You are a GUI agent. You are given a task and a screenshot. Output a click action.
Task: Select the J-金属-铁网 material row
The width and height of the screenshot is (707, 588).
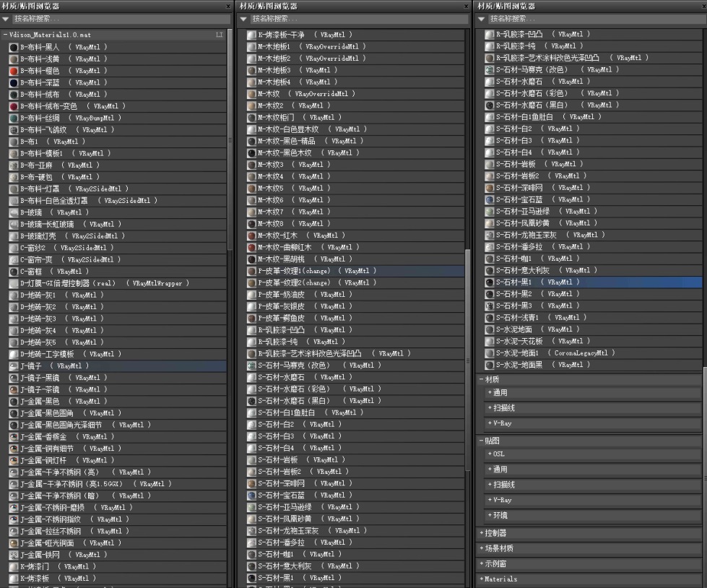pos(117,555)
